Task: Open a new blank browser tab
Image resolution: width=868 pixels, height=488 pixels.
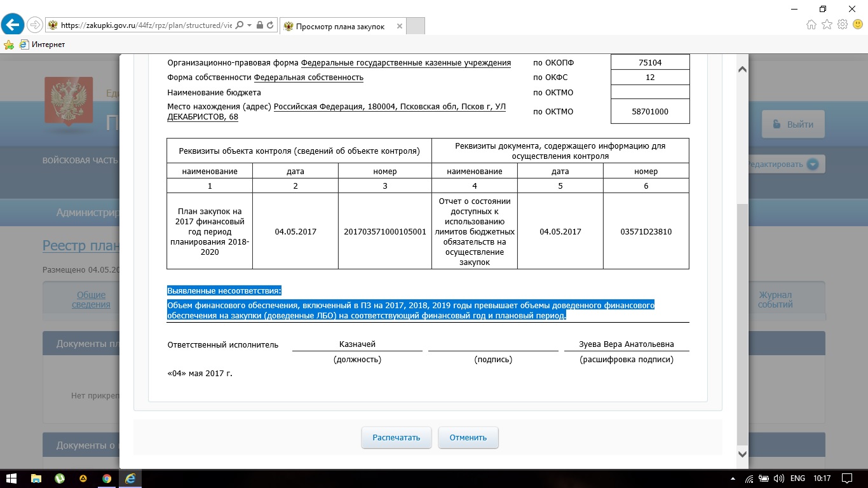Action: click(415, 26)
